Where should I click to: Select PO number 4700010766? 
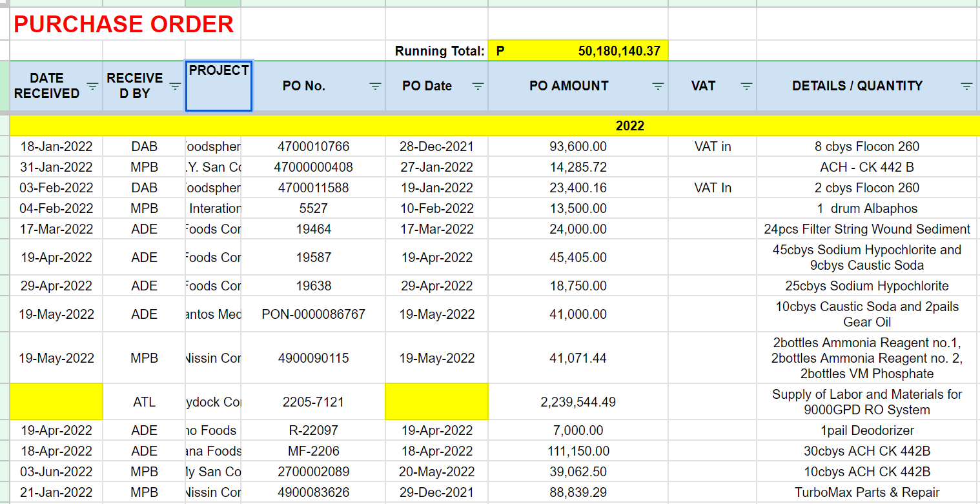[313, 146]
